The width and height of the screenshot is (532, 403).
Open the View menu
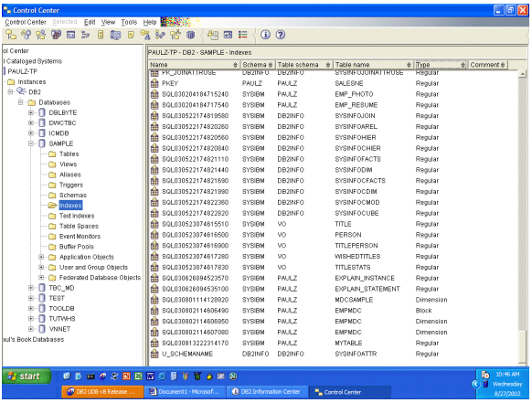coord(108,22)
